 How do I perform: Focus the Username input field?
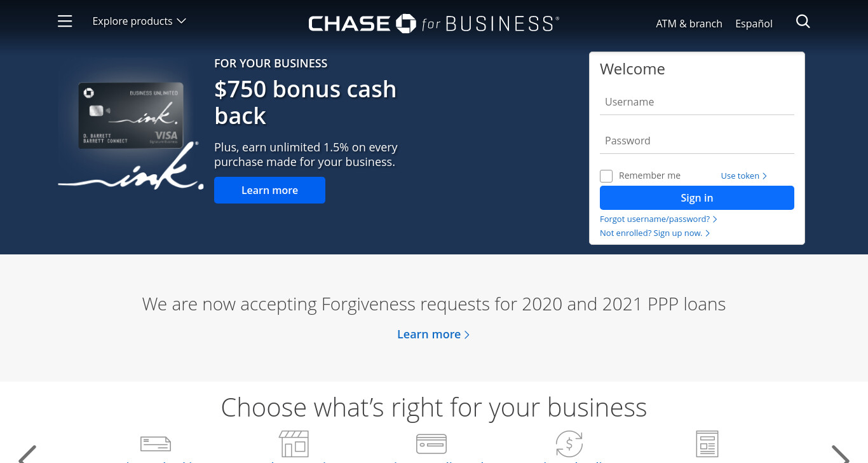click(697, 102)
